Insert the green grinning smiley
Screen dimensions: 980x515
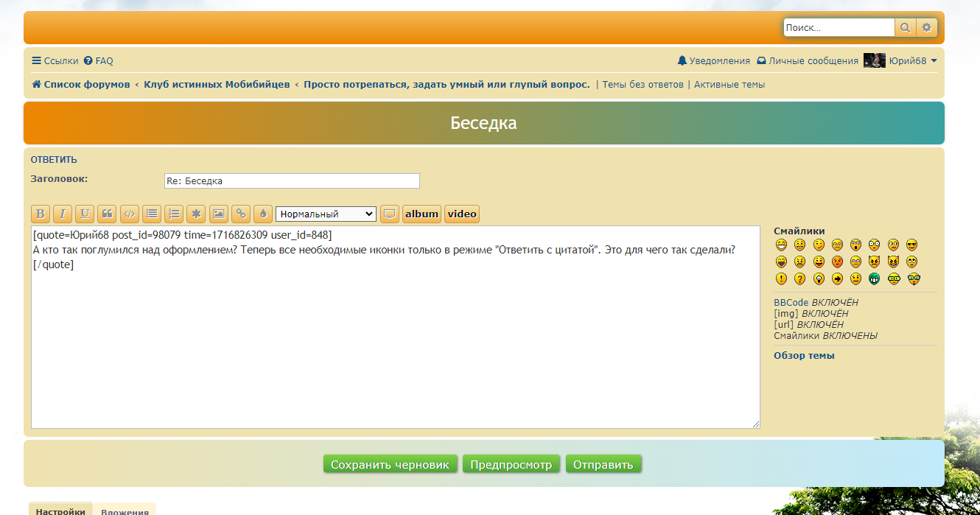[x=875, y=278]
